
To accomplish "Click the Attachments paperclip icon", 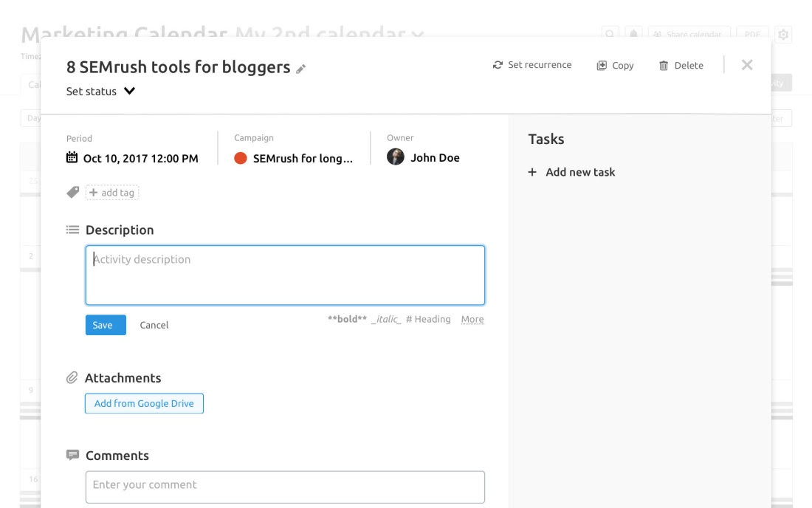I will click(72, 377).
